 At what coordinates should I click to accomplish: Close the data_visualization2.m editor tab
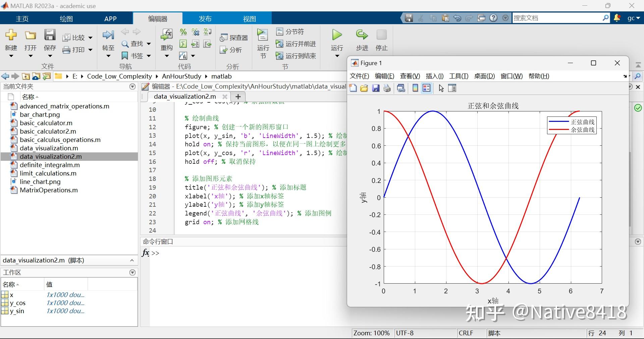pos(225,97)
